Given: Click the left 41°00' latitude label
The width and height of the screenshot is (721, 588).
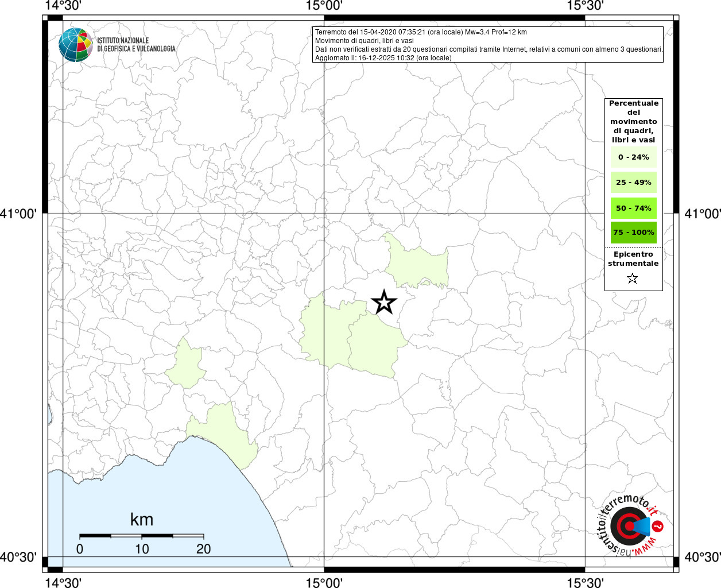Looking at the screenshot, I should tap(18, 214).
